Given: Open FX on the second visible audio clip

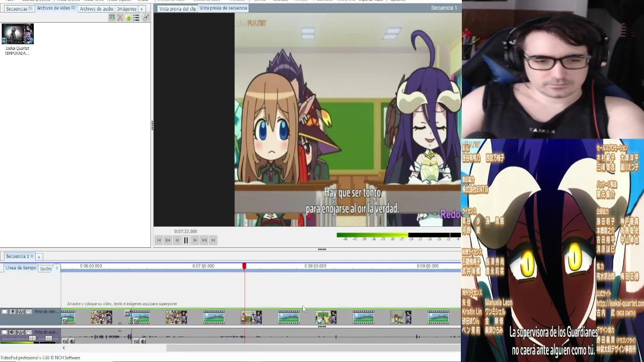Looking at the screenshot, I should pyautogui.click(x=136, y=341).
